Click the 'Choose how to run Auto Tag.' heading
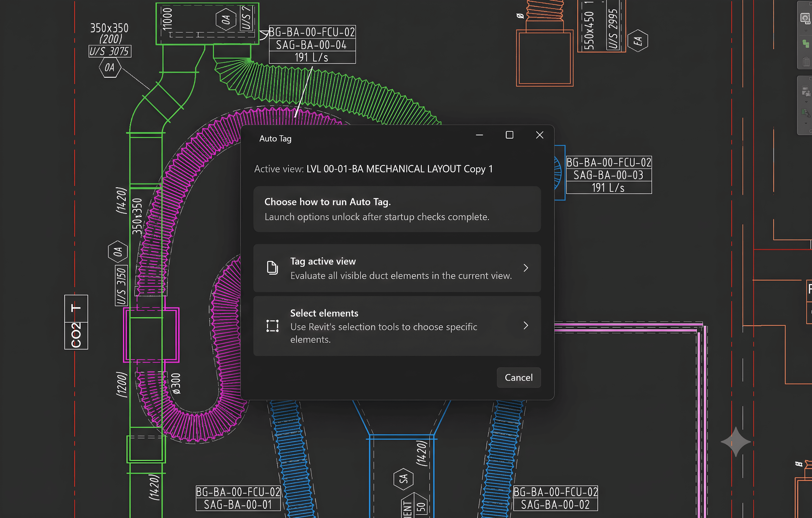This screenshot has height=518, width=812. pos(327,202)
